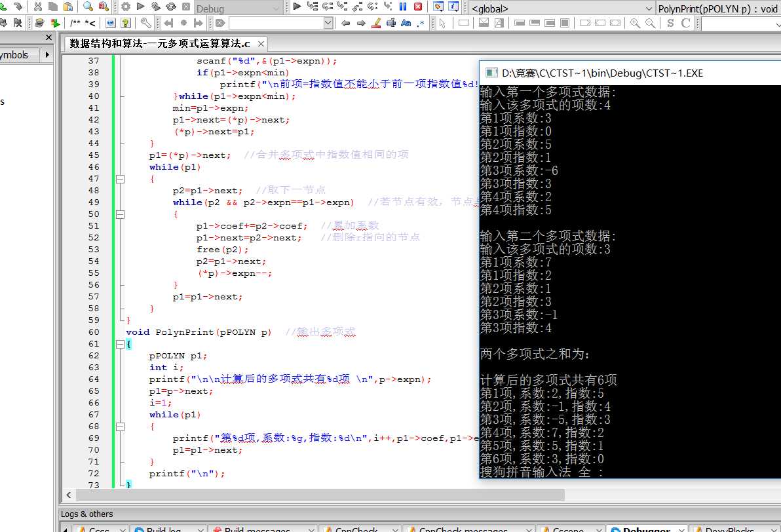Click the Build gear icon
The image size is (781, 532).
coord(126,7)
